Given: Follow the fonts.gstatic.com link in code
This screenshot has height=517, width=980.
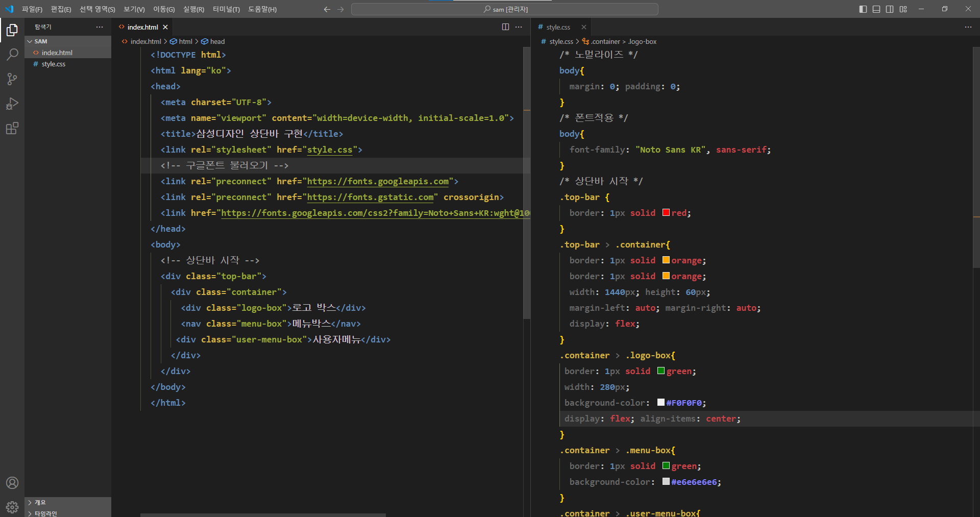Looking at the screenshot, I should pyautogui.click(x=370, y=198).
